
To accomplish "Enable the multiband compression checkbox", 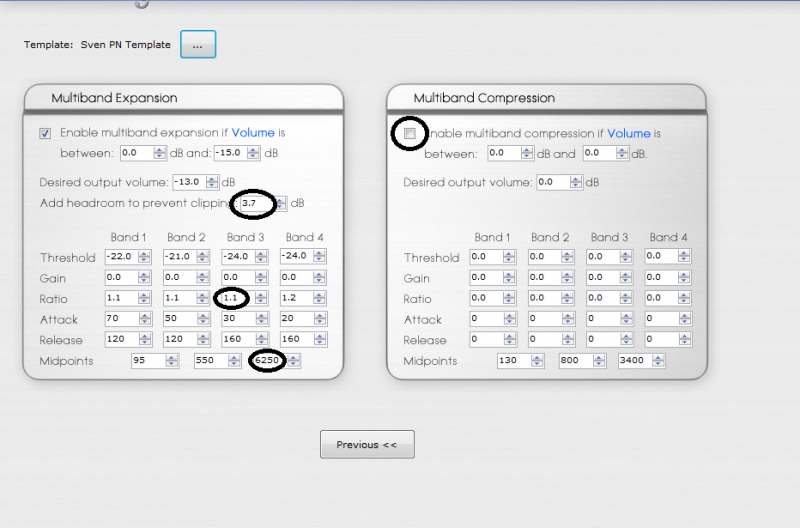I will pos(409,133).
